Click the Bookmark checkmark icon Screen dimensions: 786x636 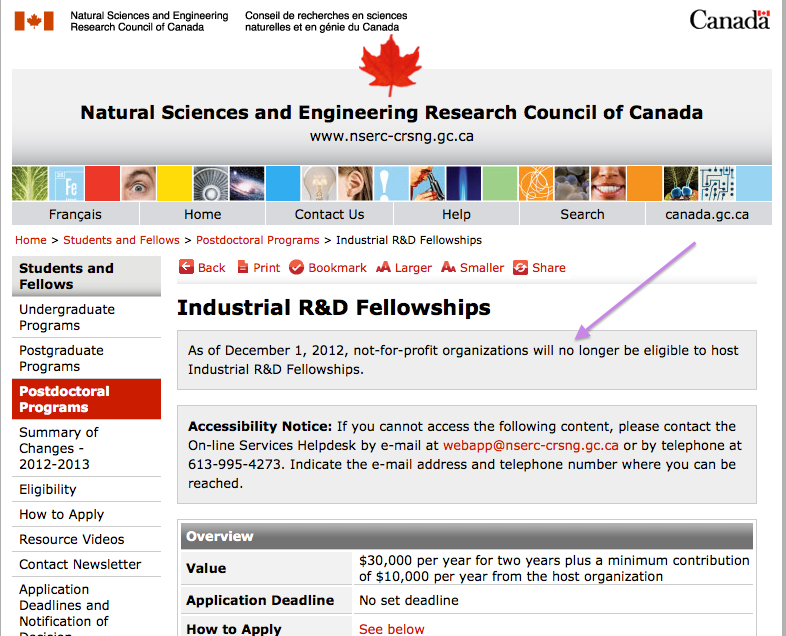coord(296,268)
